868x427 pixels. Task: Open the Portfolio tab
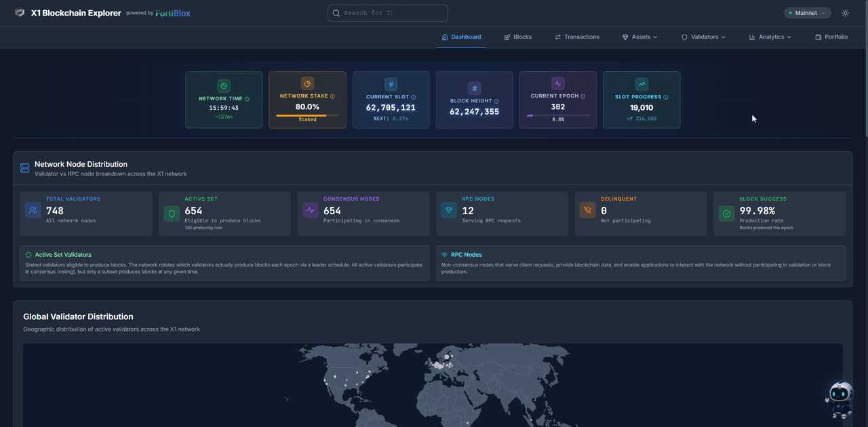[x=831, y=37]
